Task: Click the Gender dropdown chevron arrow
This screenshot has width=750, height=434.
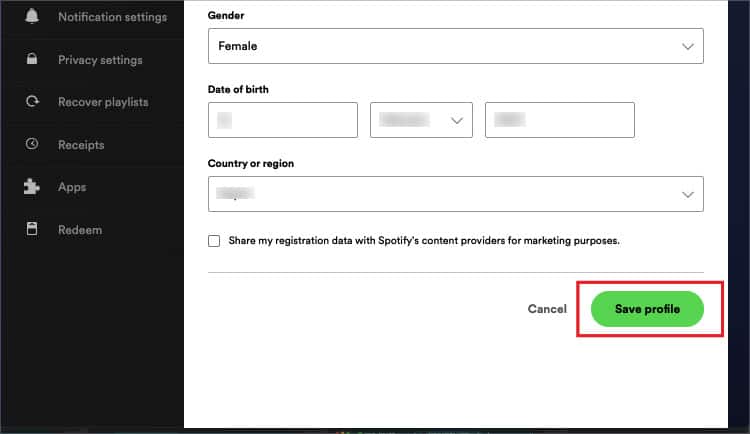Action: click(x=688, y=46)
